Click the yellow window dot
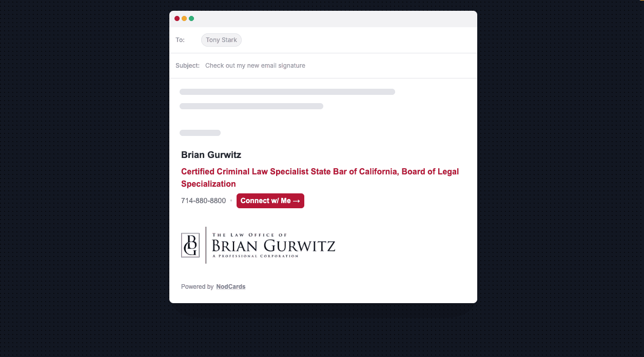 (x=184, y=18)
